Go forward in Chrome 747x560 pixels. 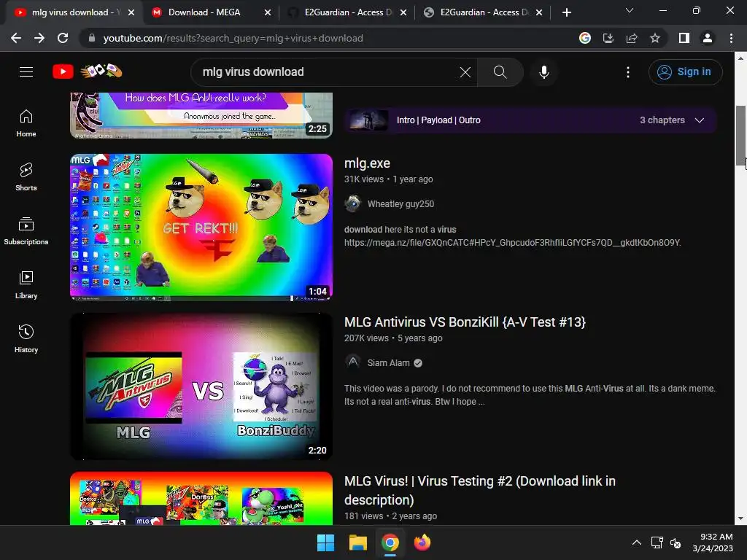(39, 38)
